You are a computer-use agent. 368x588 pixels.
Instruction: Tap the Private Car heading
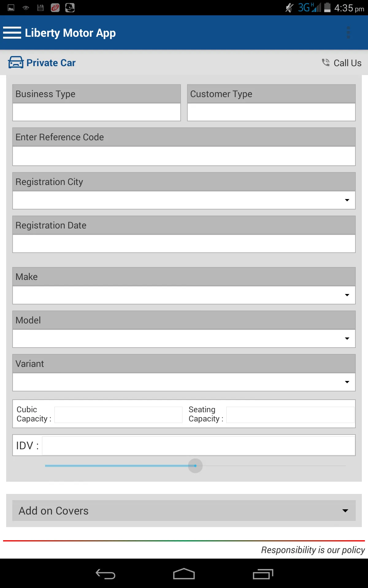click(51, 63)
